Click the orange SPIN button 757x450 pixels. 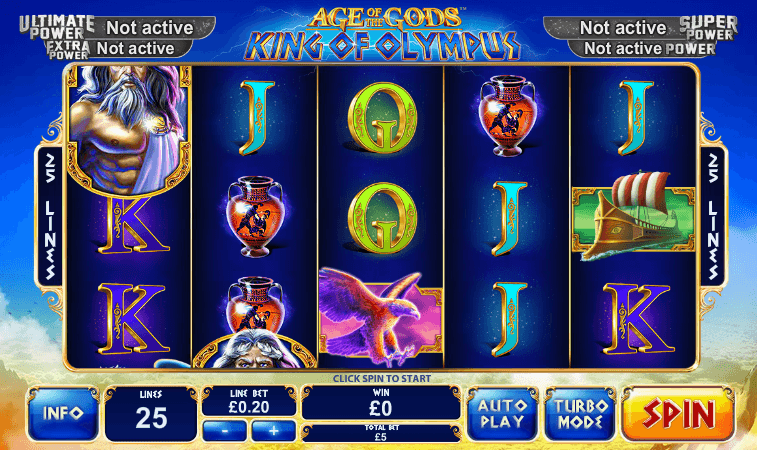(x=678, y=414)
